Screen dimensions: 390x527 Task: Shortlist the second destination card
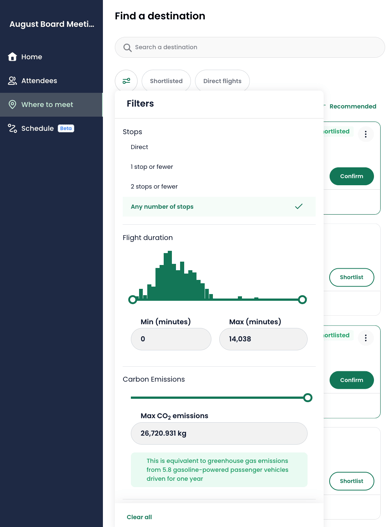pyautogui.click(x=351, y=277)
